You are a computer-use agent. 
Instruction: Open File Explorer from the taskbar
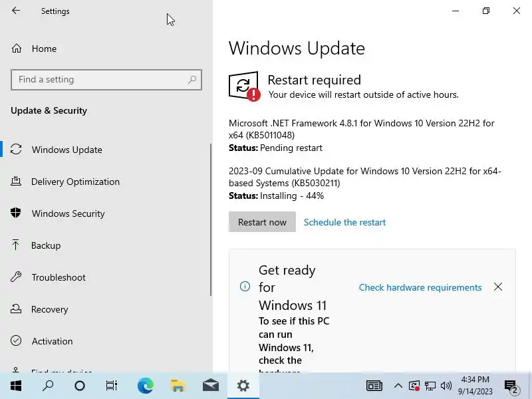tap(178, 386)
